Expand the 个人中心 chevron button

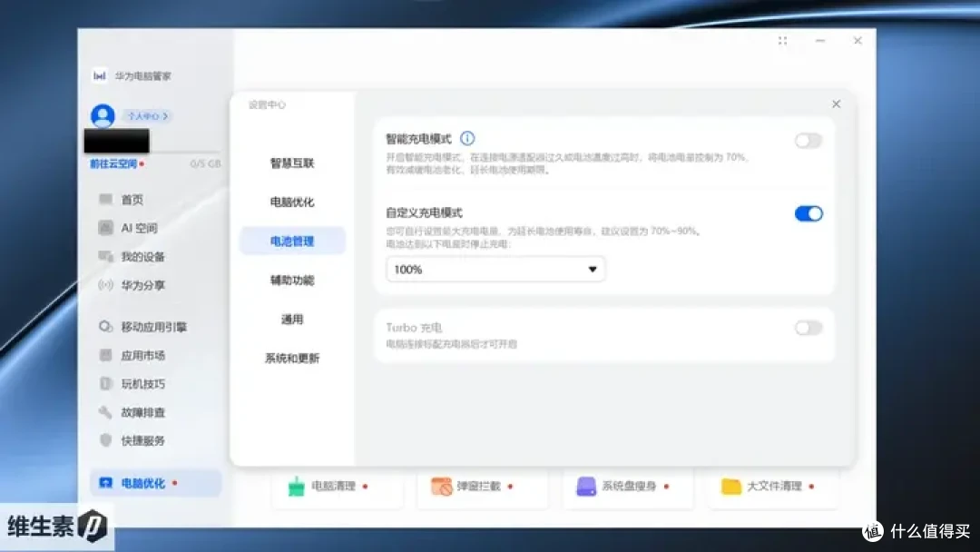tap(148, 116)
